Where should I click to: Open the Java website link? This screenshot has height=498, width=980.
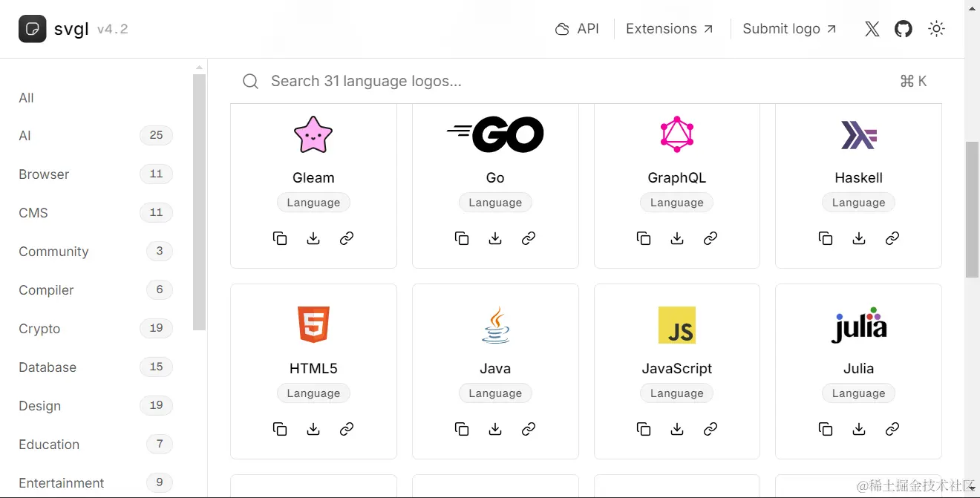point(529,429)
